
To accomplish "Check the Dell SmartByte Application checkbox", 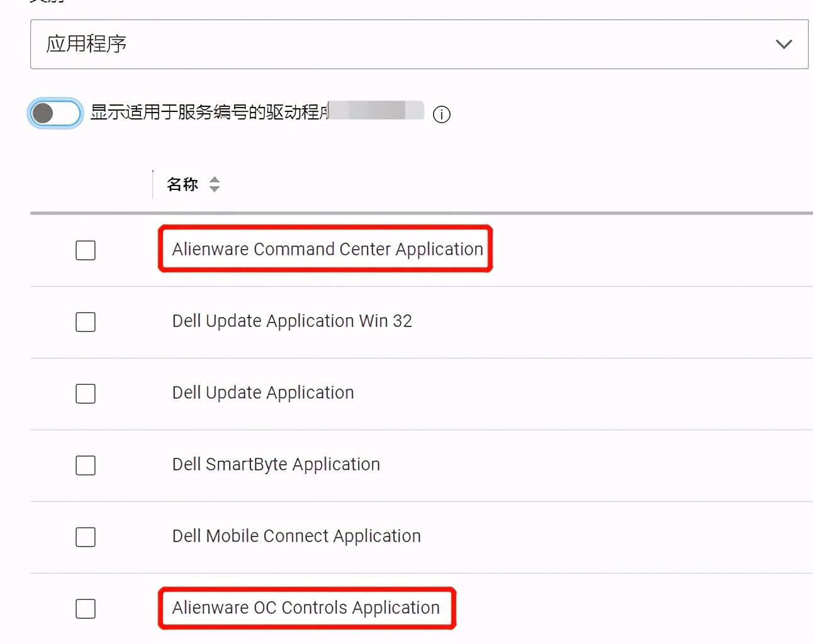I will coord(85,465).
